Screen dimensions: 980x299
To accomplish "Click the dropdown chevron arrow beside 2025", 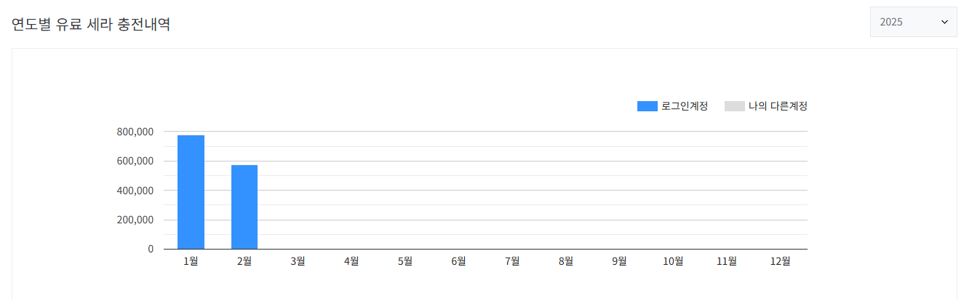I will 944,22.
